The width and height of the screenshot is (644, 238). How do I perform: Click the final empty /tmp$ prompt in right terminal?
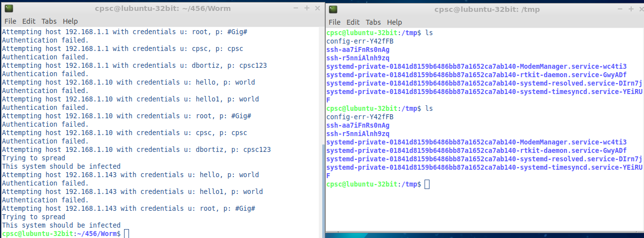(378, 184)
